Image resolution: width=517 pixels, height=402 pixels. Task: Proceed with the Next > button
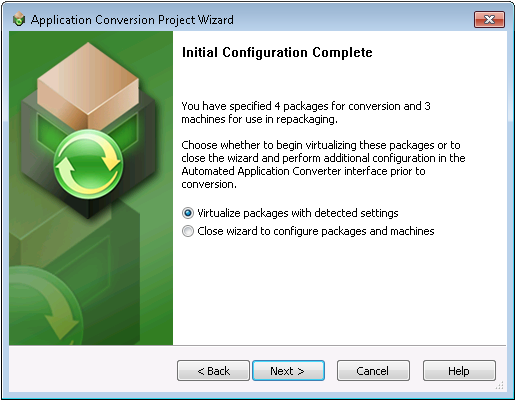point(288,370)
